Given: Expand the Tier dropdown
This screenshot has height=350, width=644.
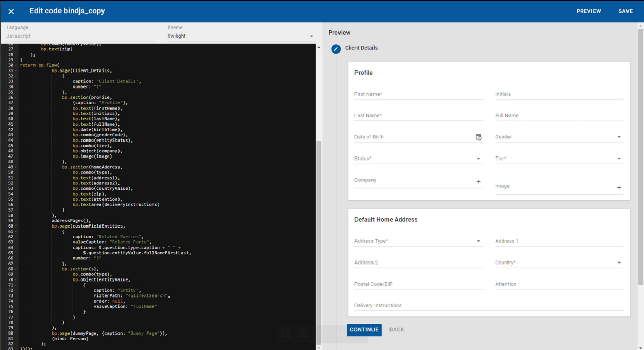Looking at the screenshot, I should 619,159.
